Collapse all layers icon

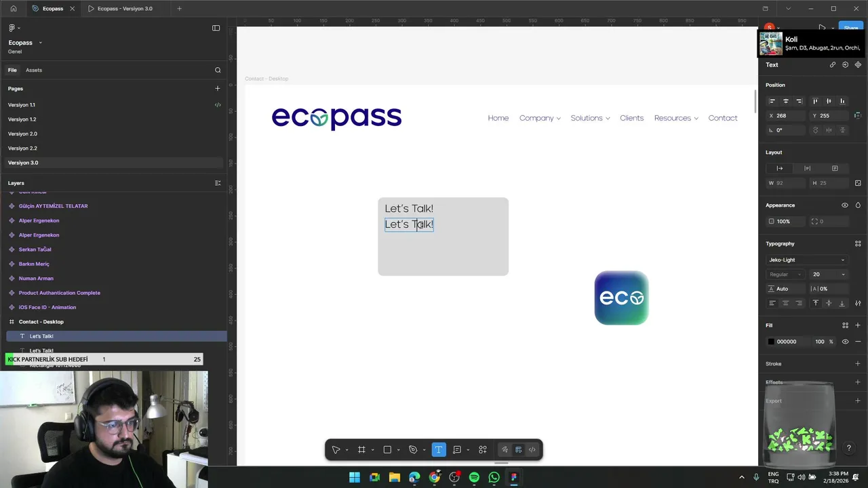[x=218, y=183]
